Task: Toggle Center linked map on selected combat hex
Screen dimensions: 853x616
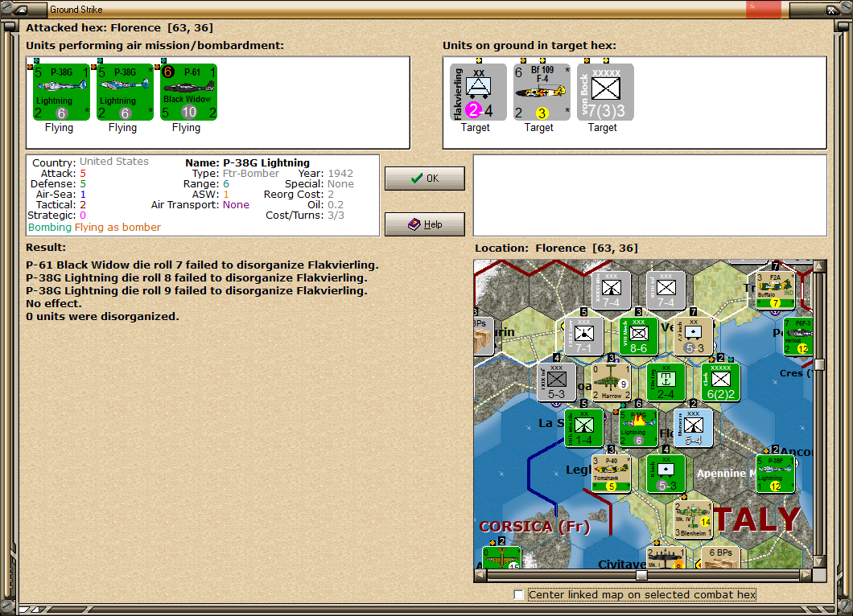Action: (519, 595)
